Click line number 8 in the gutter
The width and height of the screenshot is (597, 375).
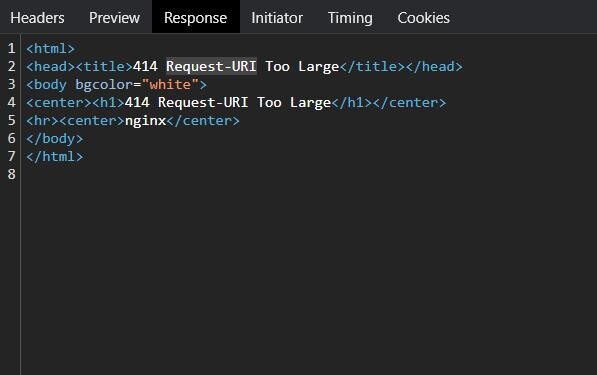pos(11,174)
